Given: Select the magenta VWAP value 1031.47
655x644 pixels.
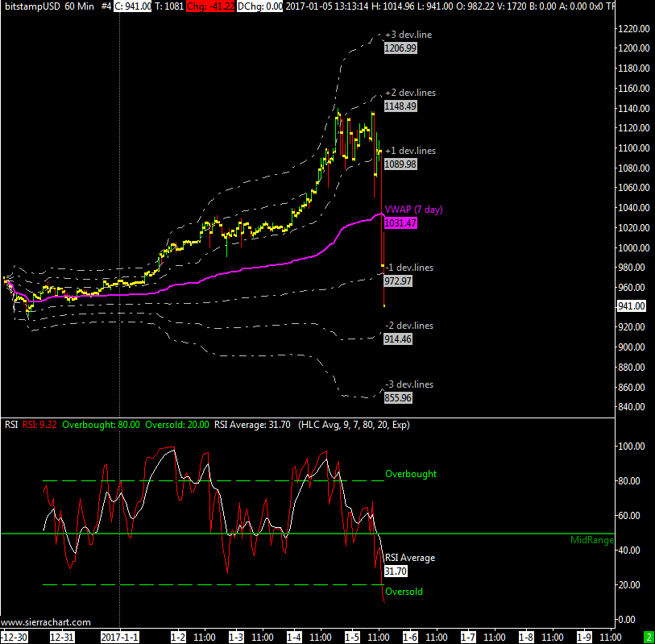Looking at the screenshot, I should (x=400, y=223).
